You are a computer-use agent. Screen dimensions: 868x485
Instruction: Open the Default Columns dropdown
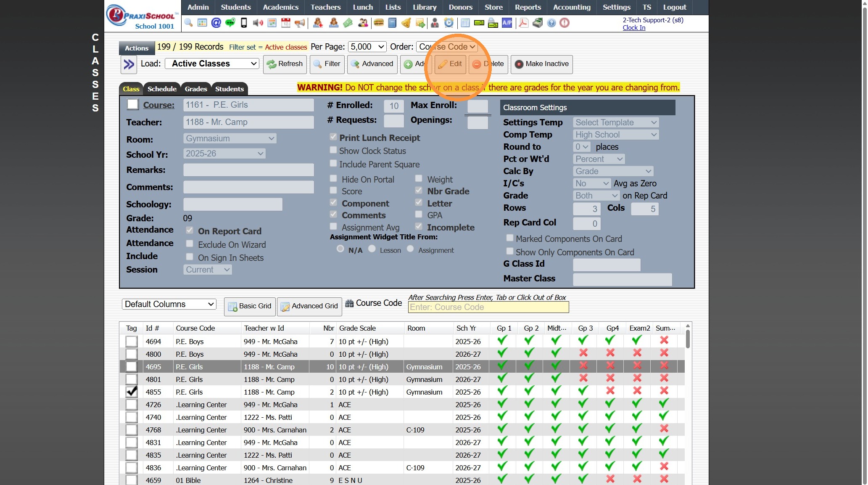click(169, 304)
